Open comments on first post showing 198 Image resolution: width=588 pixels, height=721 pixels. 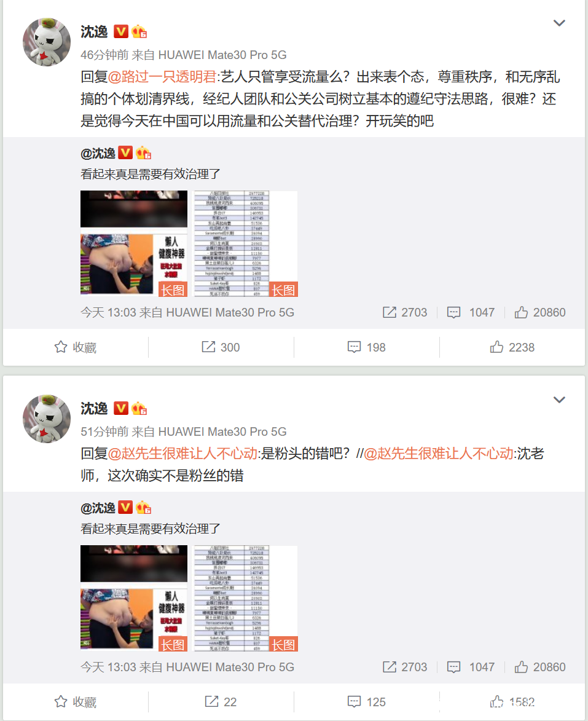pyautogui.click(x=366, y=347)
